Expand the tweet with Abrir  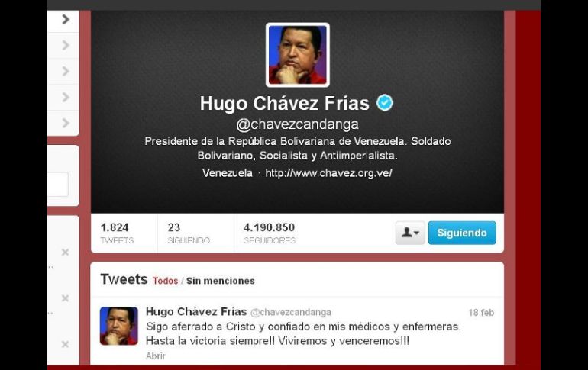click(155, 356)
